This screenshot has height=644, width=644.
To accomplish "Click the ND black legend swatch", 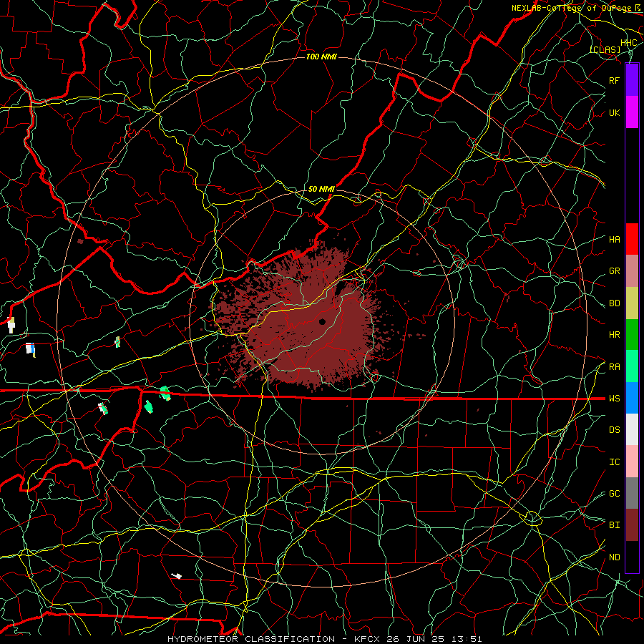I will (632, 557).
